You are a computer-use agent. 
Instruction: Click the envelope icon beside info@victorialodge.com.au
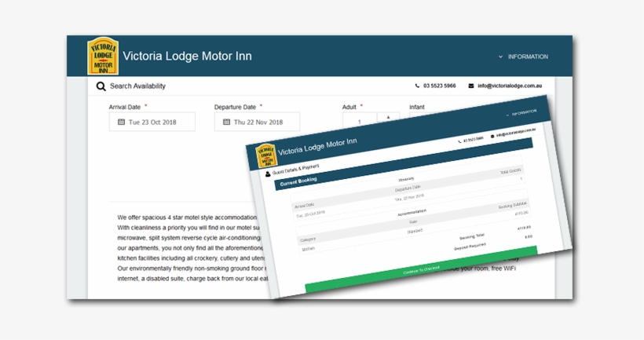[x=471, y=86]
